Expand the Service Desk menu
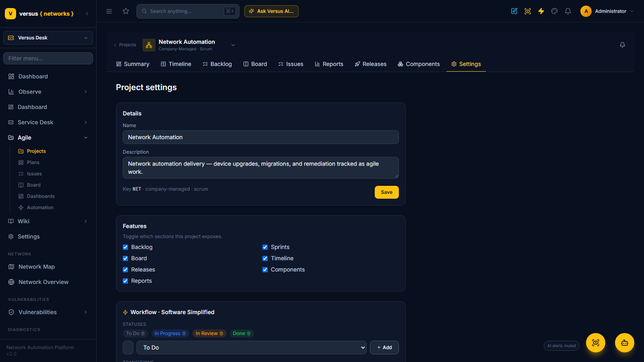 coord(48,122)
